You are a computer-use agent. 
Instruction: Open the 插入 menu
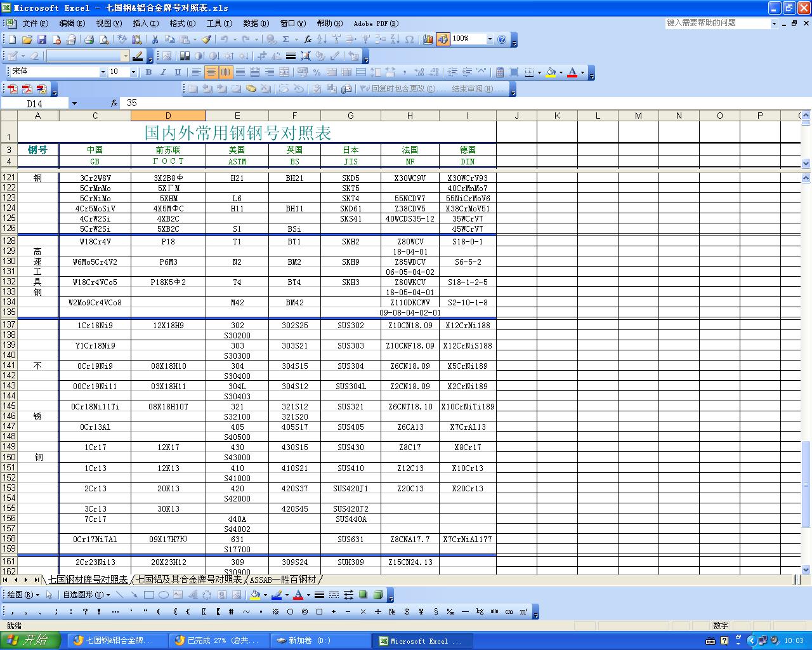coord(145,23)
